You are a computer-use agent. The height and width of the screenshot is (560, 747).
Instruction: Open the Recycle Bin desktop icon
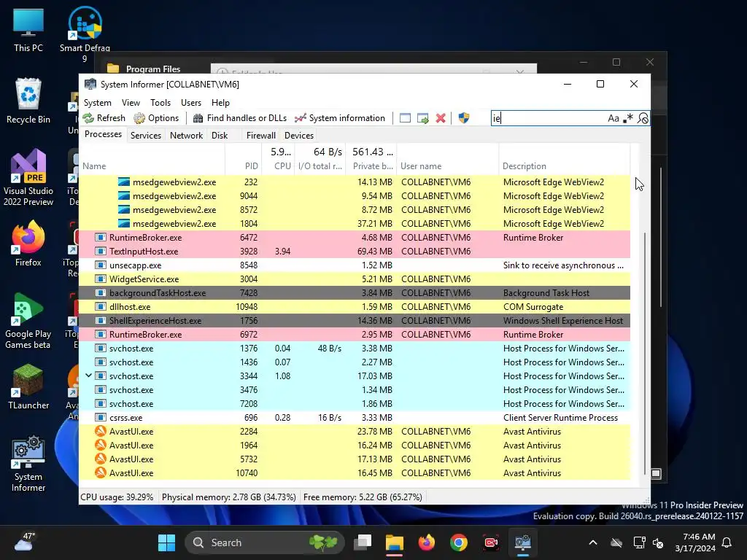[x=28, y=101]
